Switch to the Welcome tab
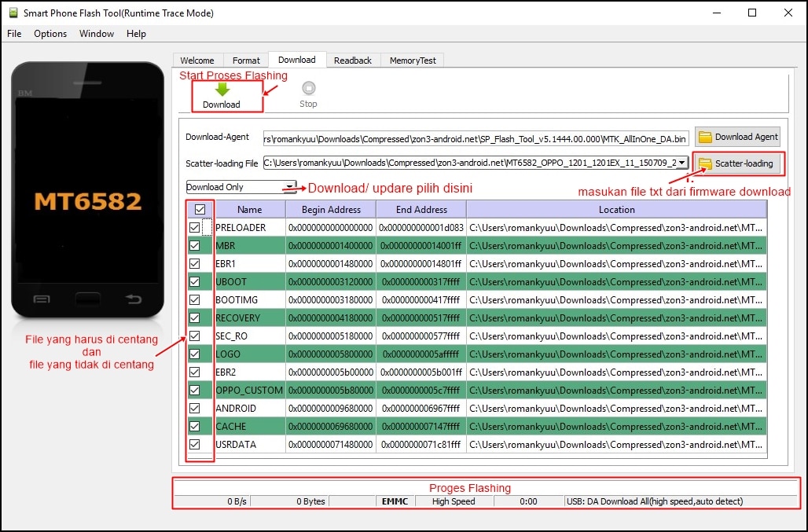The width and height of the screenshot is (808, 532). [197, 61]
